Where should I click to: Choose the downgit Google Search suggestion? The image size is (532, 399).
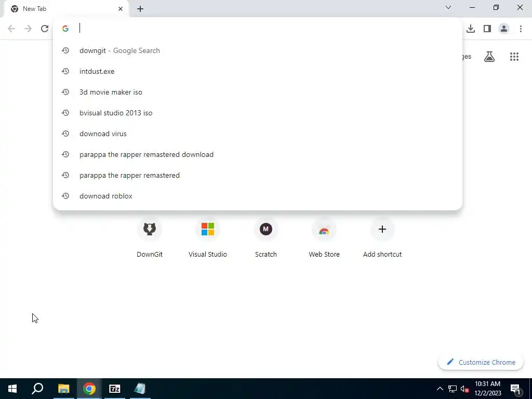coord(258,50)
